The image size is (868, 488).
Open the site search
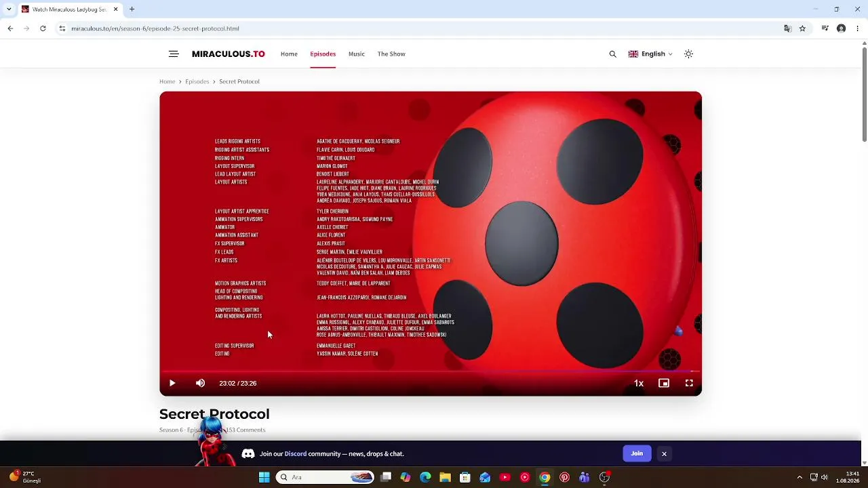point(613,54)
